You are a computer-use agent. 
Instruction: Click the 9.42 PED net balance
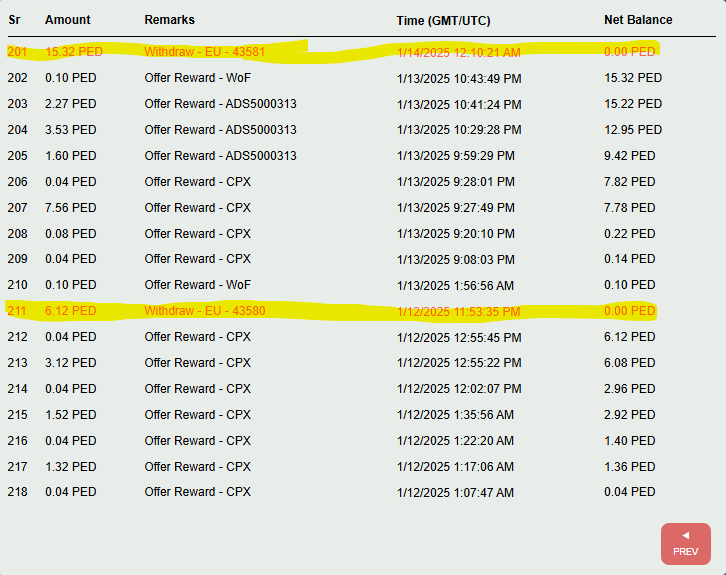pyautogui.click(x=630, y=156)
